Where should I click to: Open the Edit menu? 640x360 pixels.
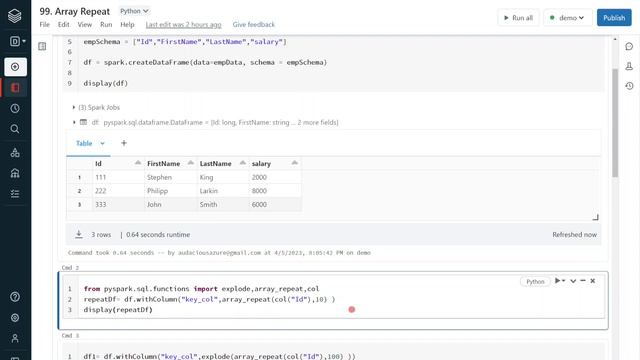point(64,24)
